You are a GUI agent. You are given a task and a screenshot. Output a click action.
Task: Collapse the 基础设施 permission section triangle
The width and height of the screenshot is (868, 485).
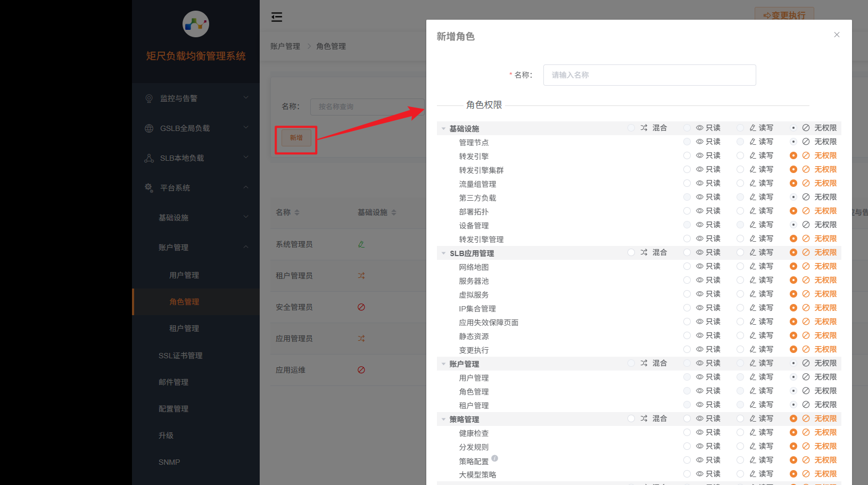(x=443, y=128)
